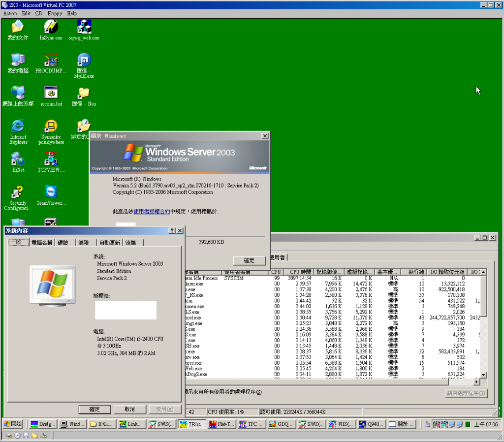Open the xqwg_web.exe desktop icon
The height and width of the screenshot is (442, 504).
[84, 30]
